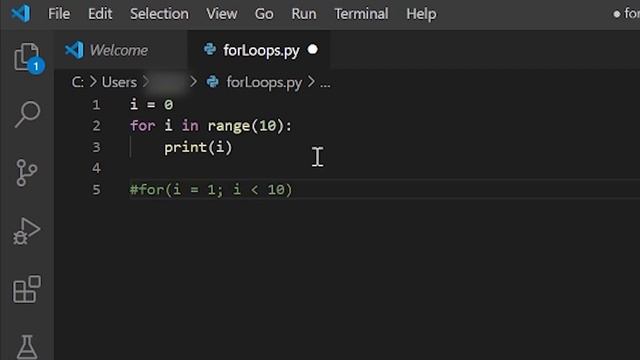640x360 pixels.
Task: Click line number 1 in the gutter
Action: (x=96, y=105)
